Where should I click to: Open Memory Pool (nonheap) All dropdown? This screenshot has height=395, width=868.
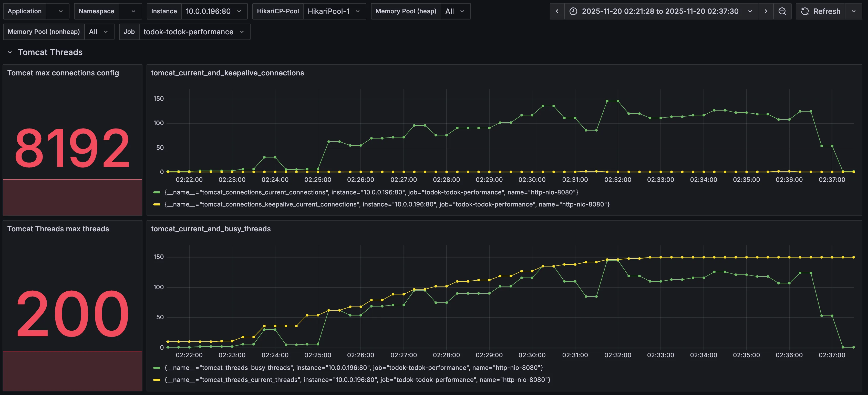click(99, 32)
